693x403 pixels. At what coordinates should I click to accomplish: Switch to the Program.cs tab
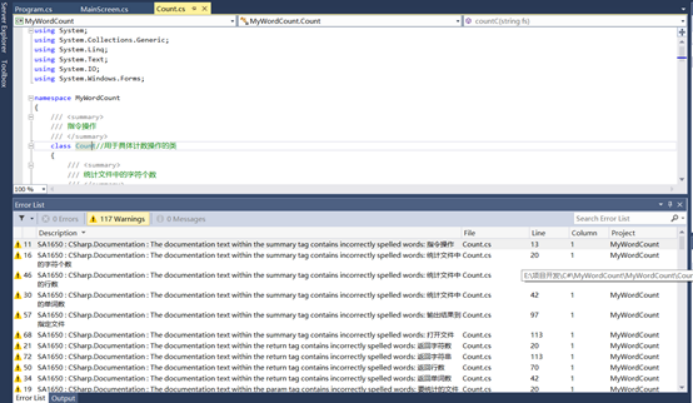click(33, 9)
